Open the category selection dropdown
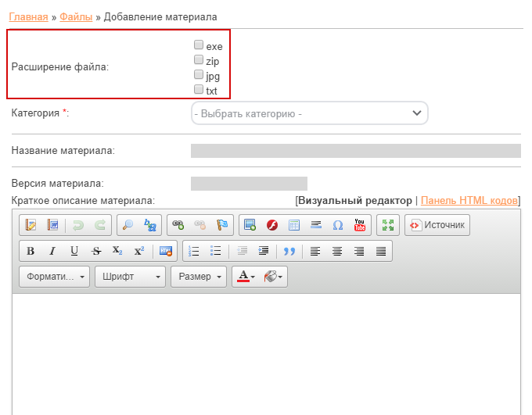 [310, 113]
